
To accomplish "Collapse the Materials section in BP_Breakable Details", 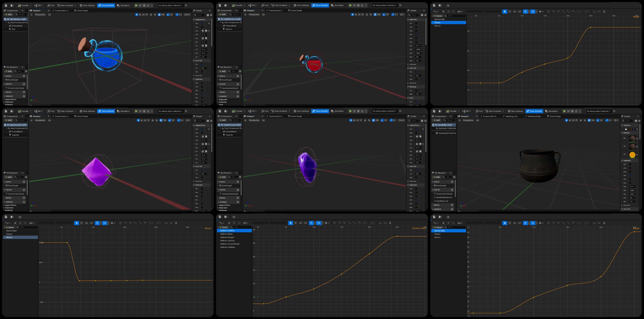I will (622, 133).
